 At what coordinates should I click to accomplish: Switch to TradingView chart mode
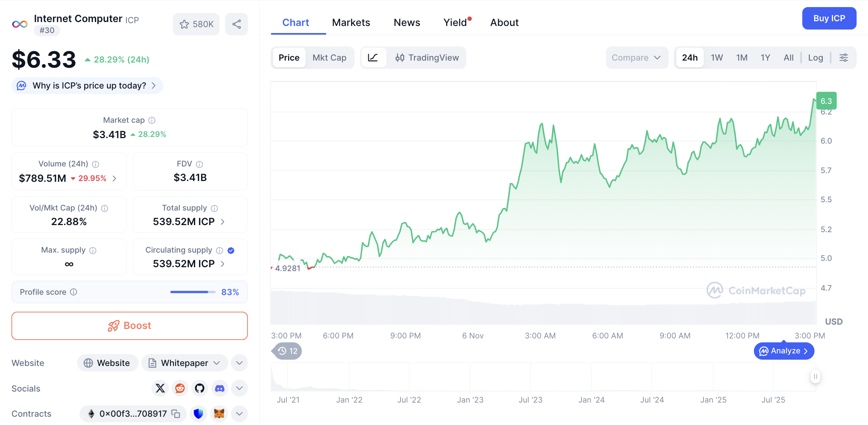point(427,58)
